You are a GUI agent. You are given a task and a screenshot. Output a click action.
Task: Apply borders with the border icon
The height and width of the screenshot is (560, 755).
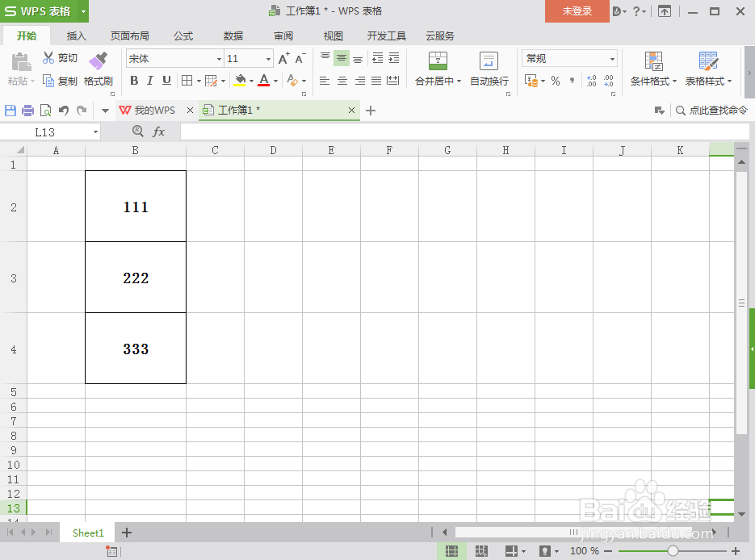[x=187, y=81]
